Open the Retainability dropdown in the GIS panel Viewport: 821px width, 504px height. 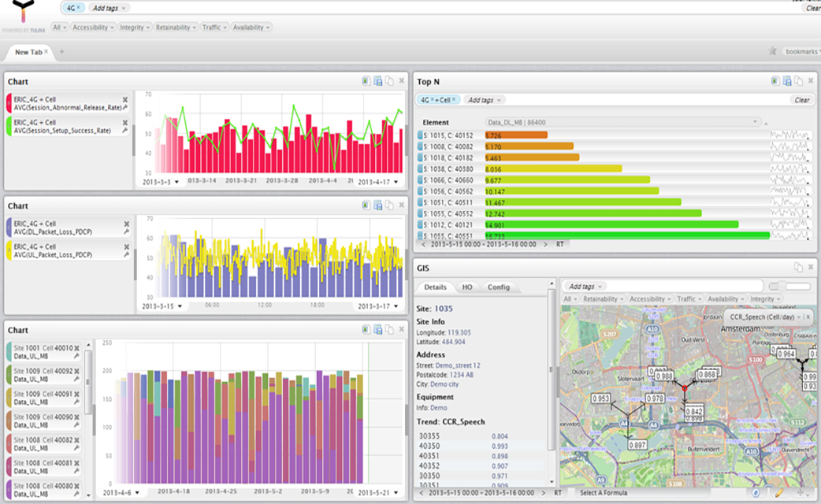point(604,298)
